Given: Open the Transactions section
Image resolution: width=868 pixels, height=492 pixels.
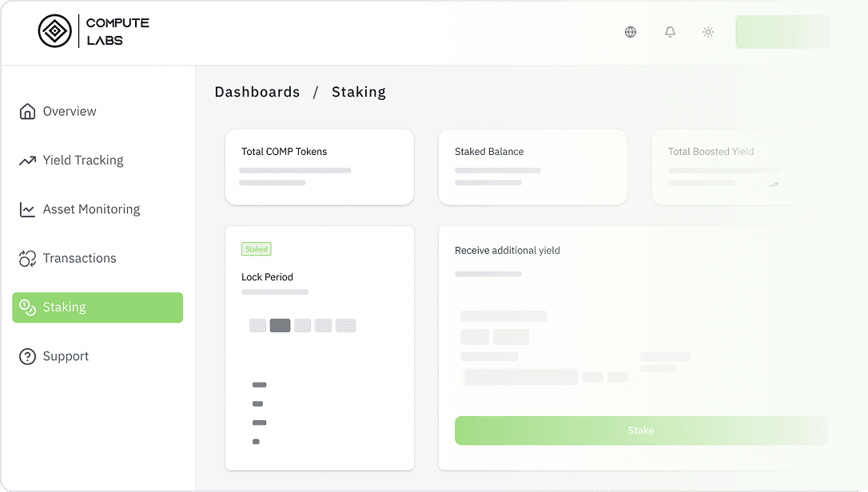Looking at the screenshot, I should click(98, 259).
